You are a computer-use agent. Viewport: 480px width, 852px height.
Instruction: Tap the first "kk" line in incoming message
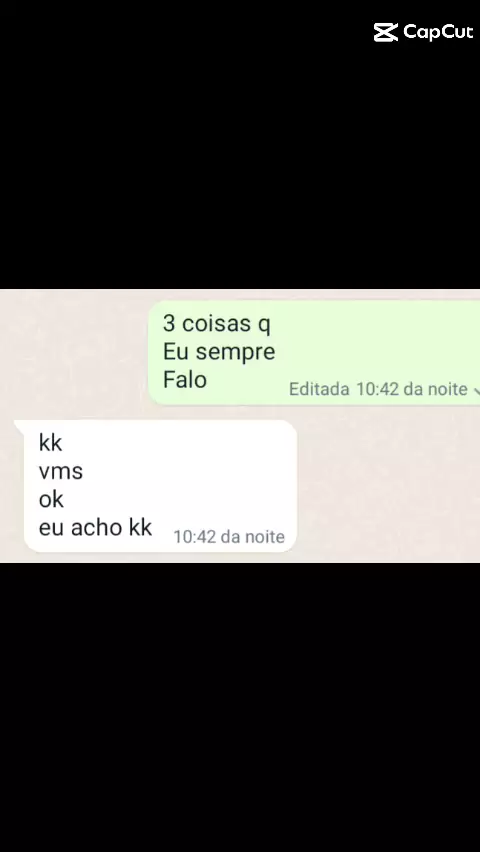(51, 443)
